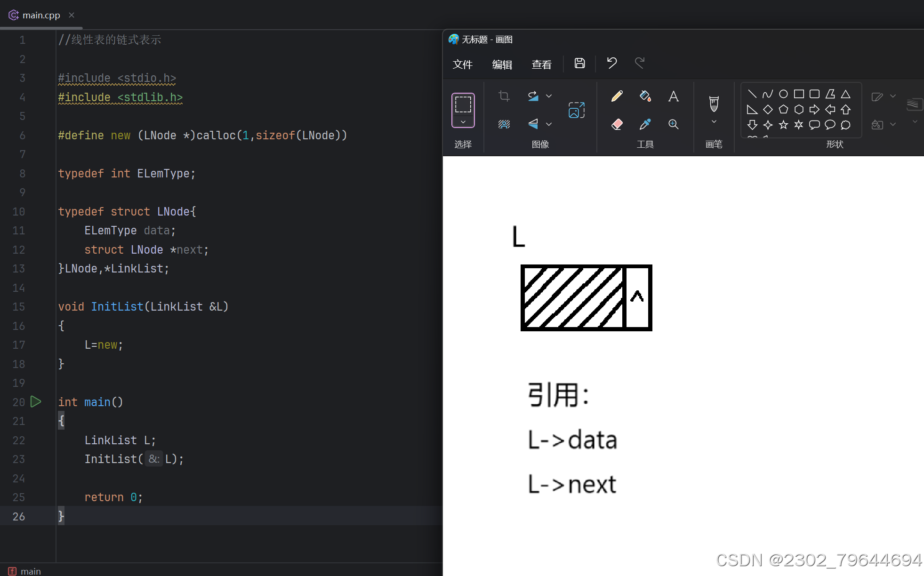This screenshot has width=924, height=576.
Task: Open the 查看 menu
Action: 541,64
